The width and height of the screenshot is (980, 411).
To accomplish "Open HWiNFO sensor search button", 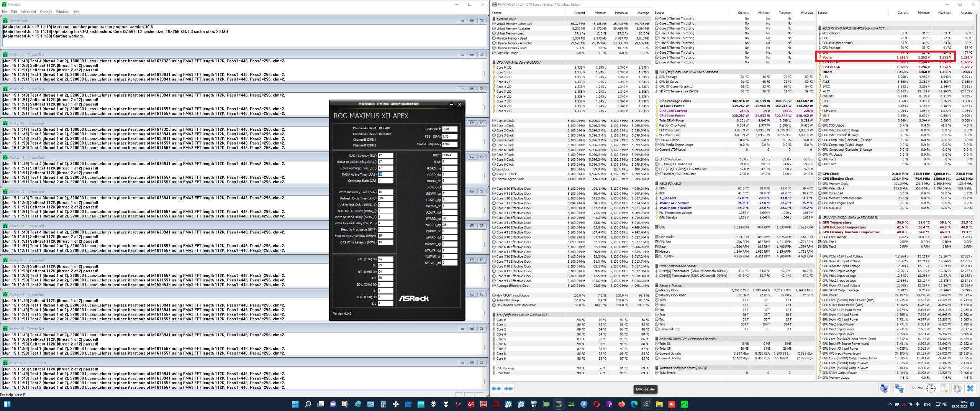I will [x=884, y=388].
